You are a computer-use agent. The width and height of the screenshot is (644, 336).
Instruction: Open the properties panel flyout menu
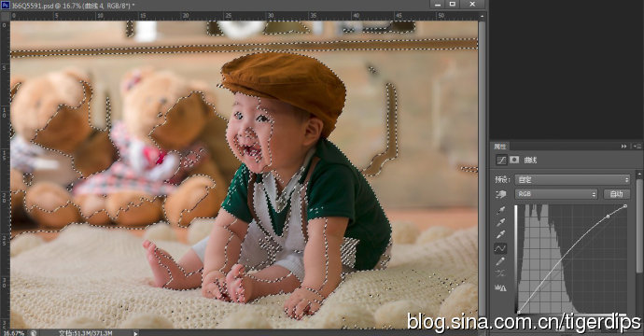click(x=637, y=147)
